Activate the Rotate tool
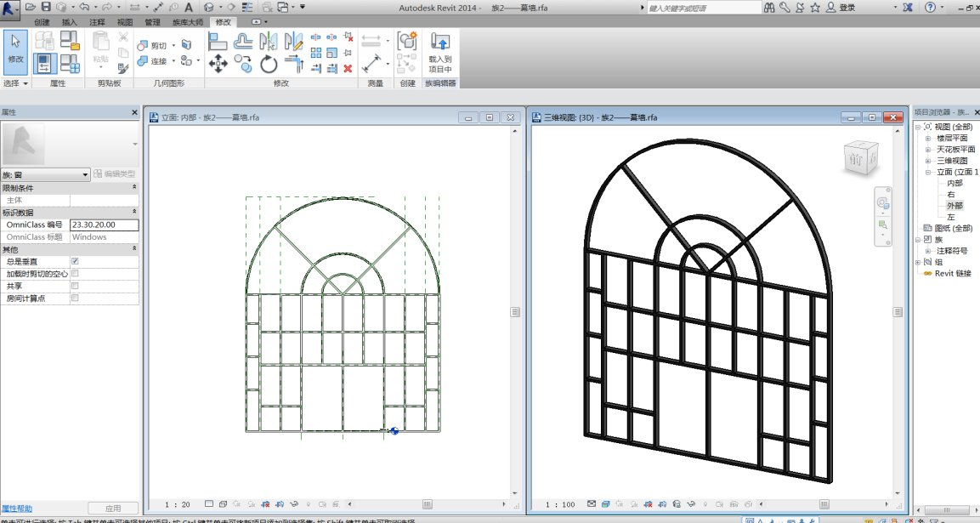 click(x=269, y=64)
